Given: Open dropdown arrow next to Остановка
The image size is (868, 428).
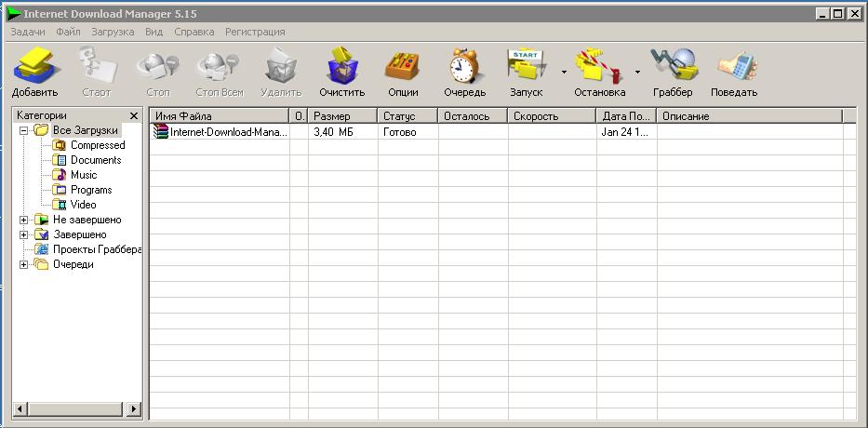Looking at the screenshot, I should coord(637,72).
